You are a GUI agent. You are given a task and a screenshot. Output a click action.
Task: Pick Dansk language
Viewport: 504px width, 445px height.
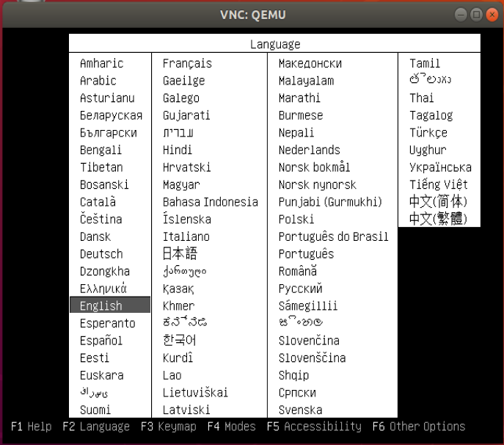point(95,236)
